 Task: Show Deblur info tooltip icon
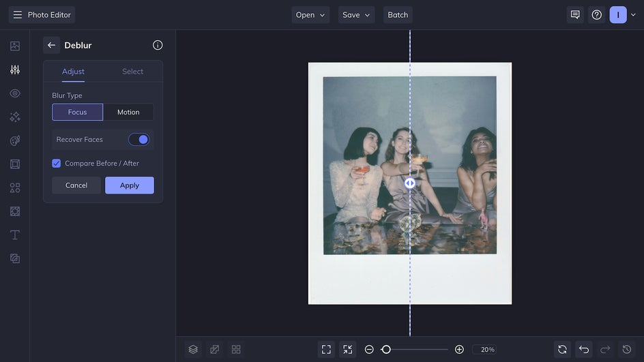158,45
